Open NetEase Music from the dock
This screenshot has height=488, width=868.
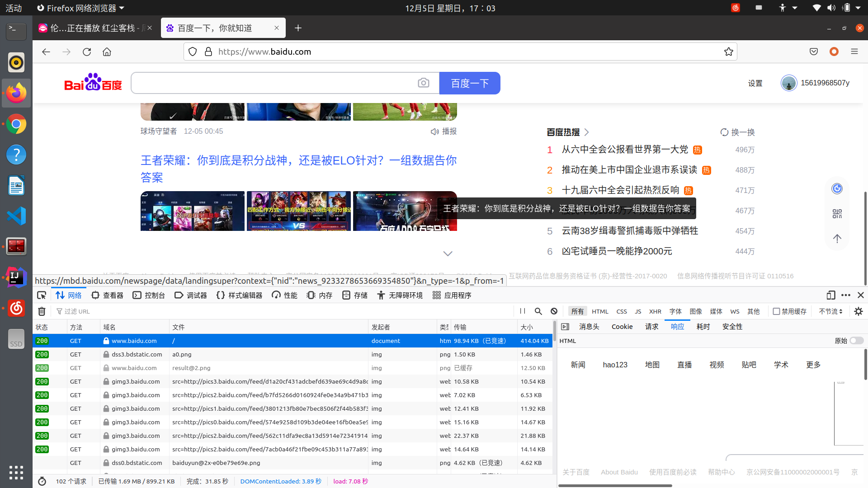[16, 308]
